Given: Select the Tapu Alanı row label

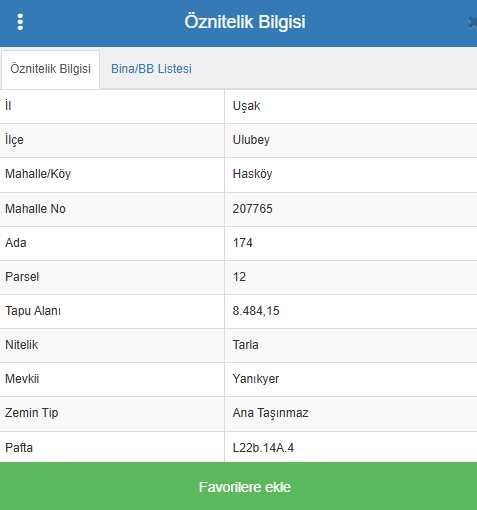Looking at the screenshot, I should click(x=33, y=311).
